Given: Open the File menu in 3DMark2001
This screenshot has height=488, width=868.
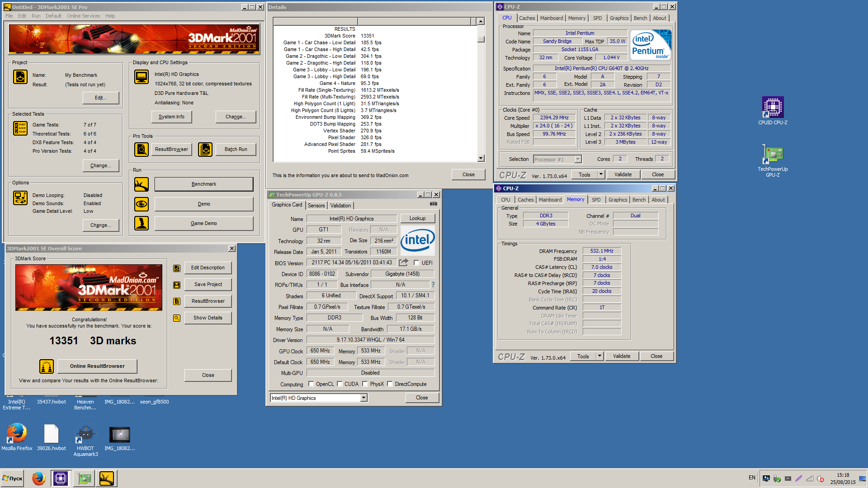Looking at the screenshot, I should (x=9, y=16).
